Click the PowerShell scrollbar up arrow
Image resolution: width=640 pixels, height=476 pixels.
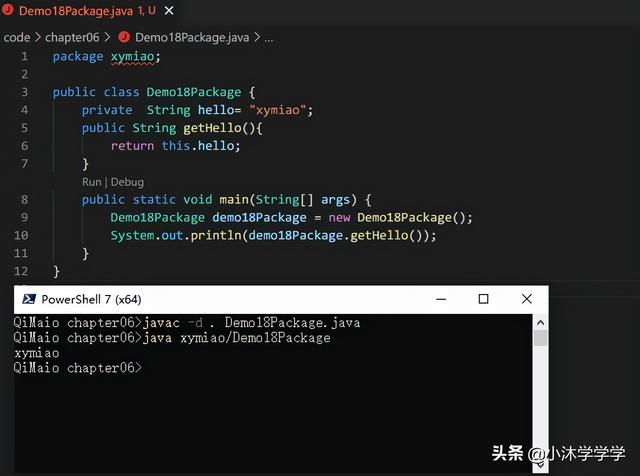tap(540, 323)
